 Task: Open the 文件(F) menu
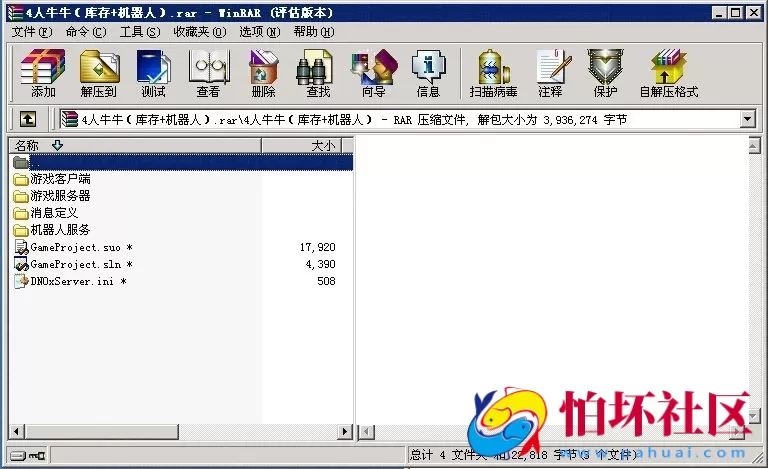32,32
